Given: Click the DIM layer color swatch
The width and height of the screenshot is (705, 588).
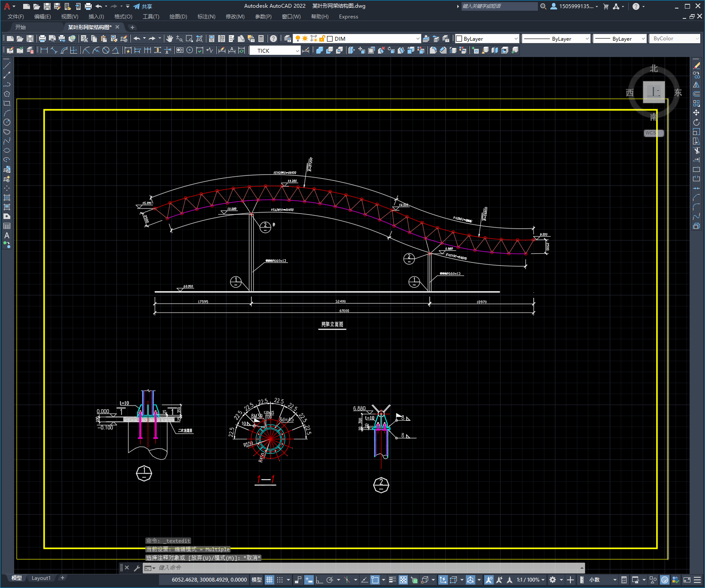Looking at the screenshot, I should click(x=330, y=39).
